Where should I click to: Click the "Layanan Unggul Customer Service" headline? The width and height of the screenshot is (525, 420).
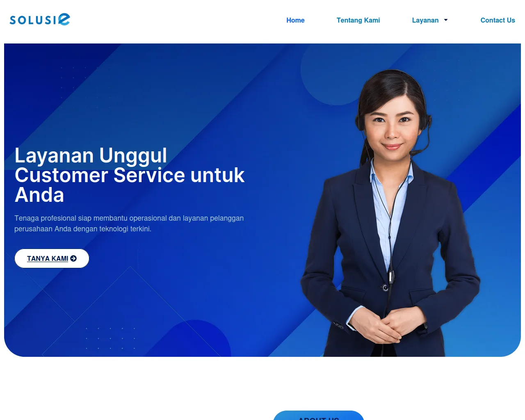coord(130,175)
